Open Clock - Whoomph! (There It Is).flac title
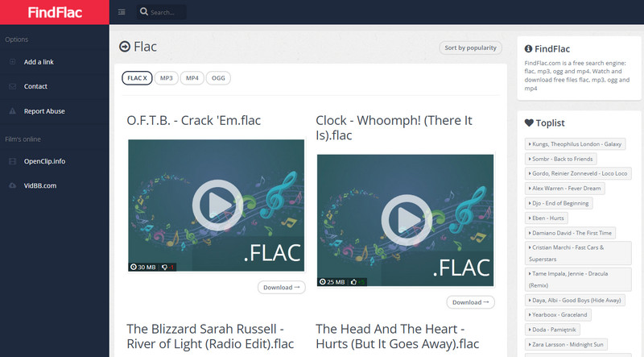This screenshot has height=357, width=644. 394,128
